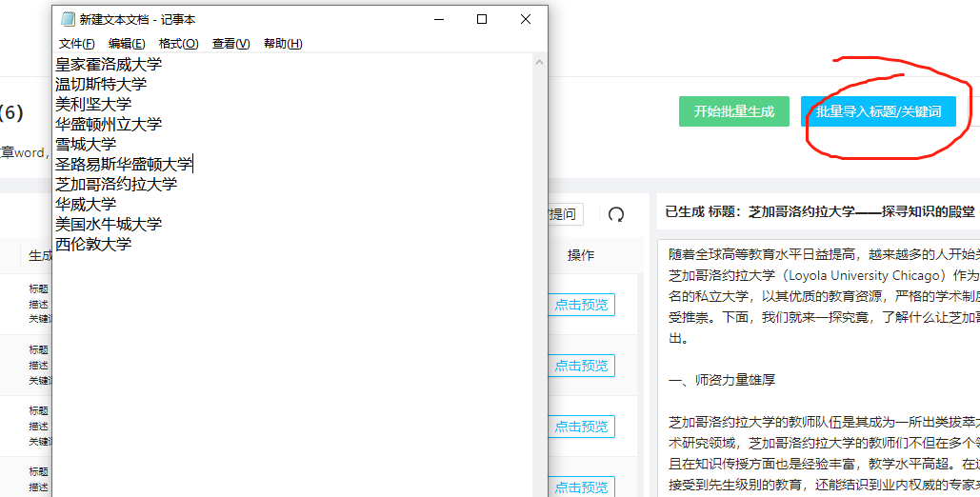Click the line 美利坚大学 in Notepad
Viewport: 980px width, 497px height.
point(93,104)
